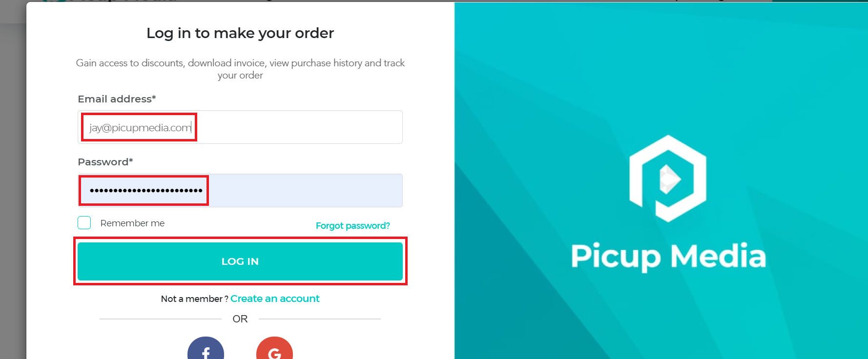Click the OR divider text

tap(240, 319)
